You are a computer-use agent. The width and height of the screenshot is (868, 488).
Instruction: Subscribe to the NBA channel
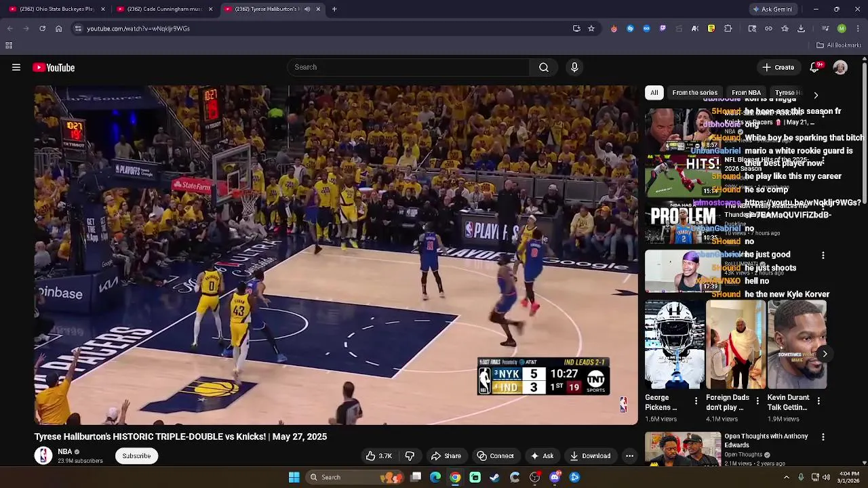[136, 455]
